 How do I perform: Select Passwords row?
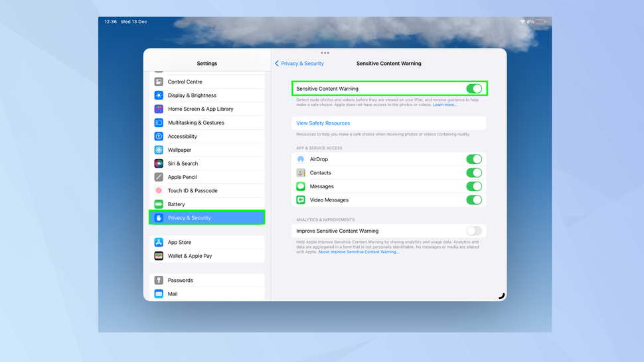click(x=207, y=280)
